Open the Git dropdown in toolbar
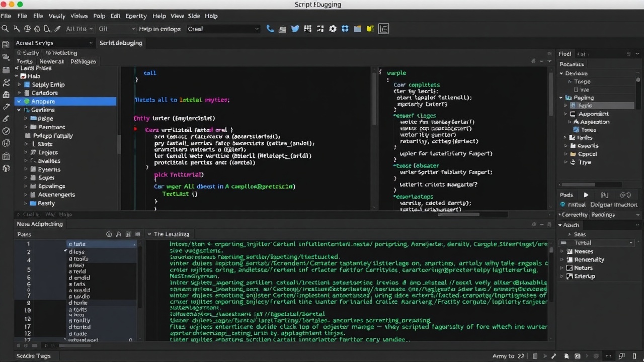 pyautogui.click(x=117, y=29)
